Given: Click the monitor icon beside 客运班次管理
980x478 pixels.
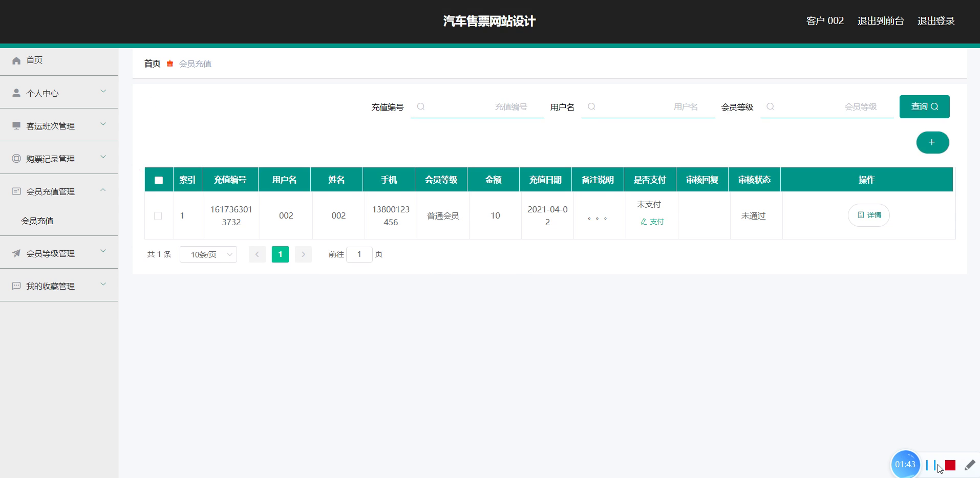Looking at the screenshot, I should (16, 126).
